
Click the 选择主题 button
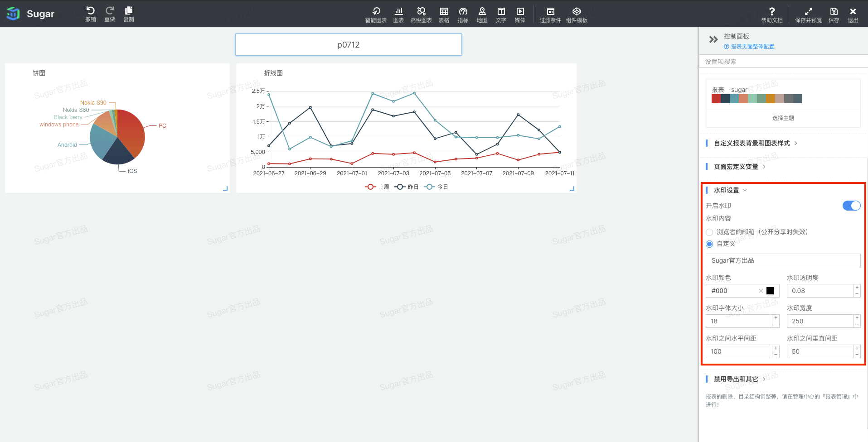pos(783,118)
